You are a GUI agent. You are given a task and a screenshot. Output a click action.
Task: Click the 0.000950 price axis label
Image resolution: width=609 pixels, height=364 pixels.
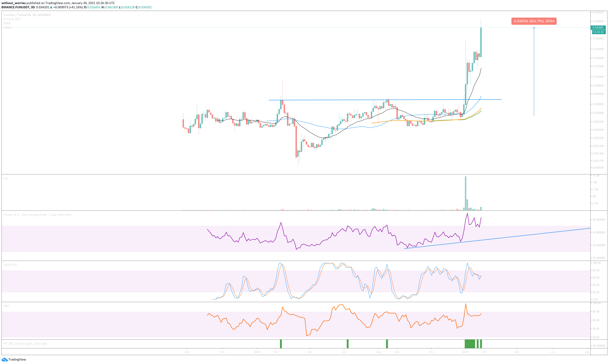598,168
